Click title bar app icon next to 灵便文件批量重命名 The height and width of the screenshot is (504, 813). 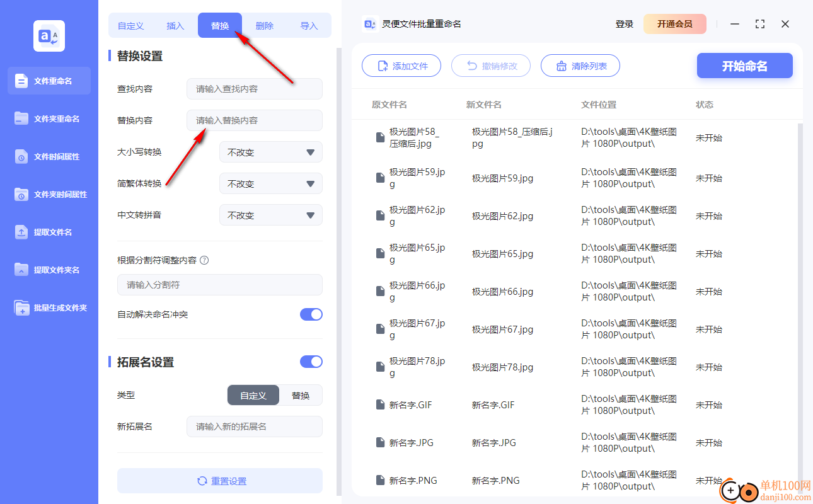pyautogui.click(x=370, y=24)
